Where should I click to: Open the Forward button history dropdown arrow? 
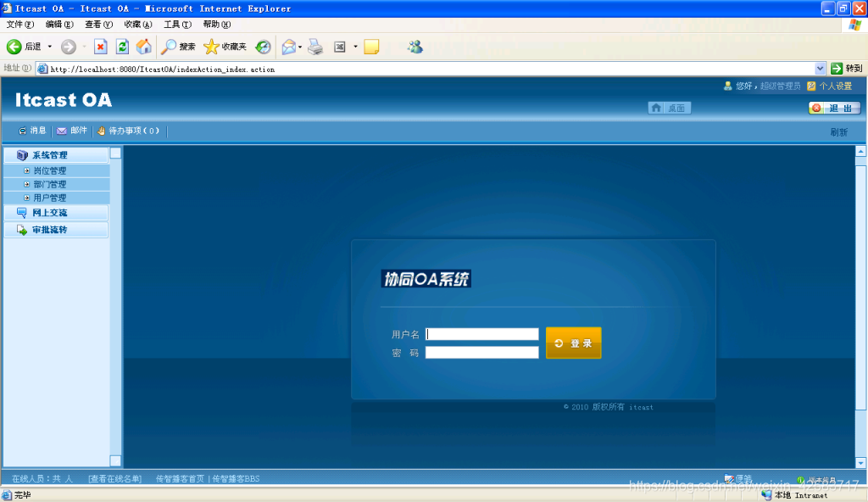84,47
